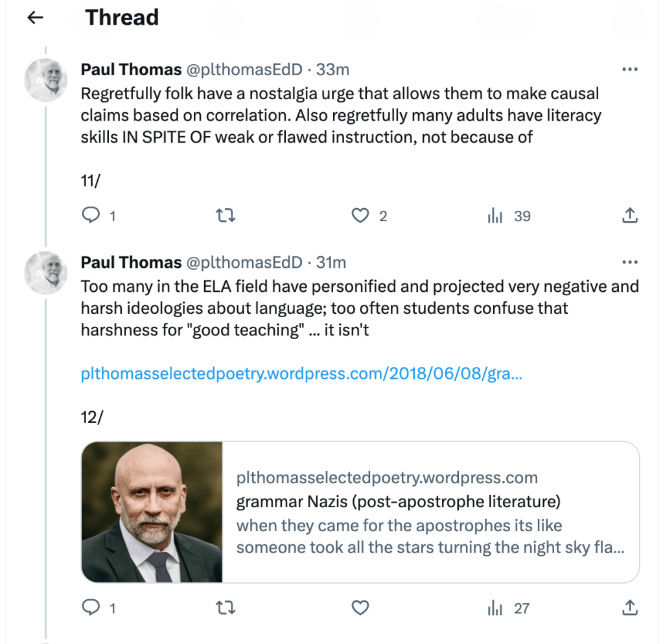Reply to the 12/ tweet
The width and height of the screenshot is (663, 644).
click(x=91, y=608)
